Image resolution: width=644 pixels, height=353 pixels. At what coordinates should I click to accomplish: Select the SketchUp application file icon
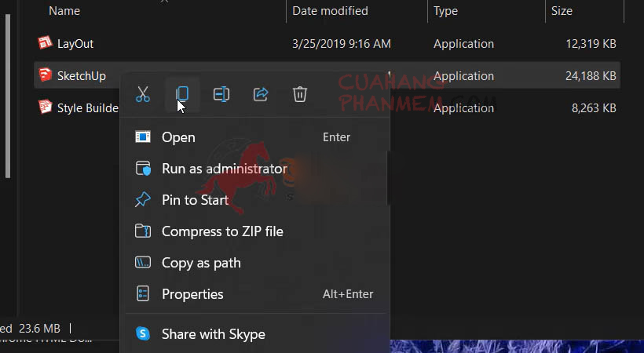(x=45, y=76)
